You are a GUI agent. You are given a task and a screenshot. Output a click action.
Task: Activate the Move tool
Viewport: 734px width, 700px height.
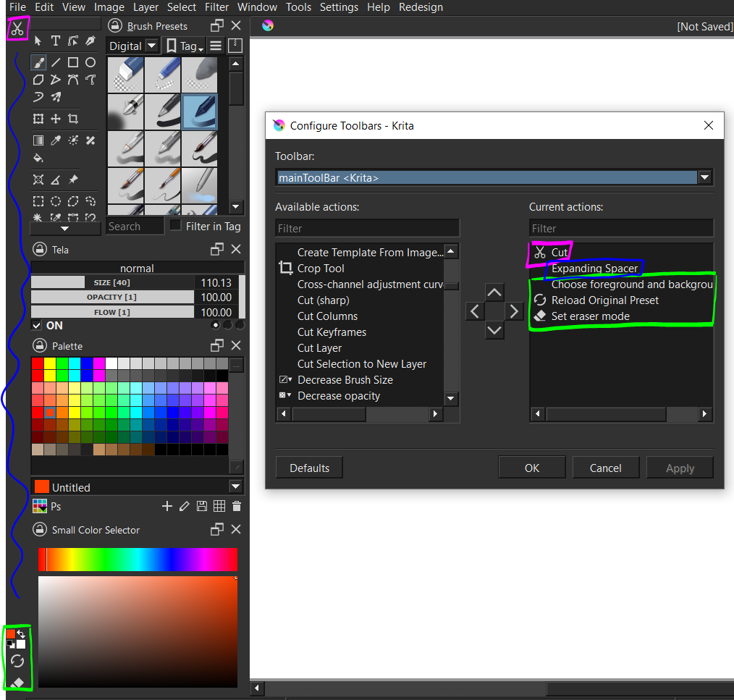pyautogui.click(x=56, y=119)
